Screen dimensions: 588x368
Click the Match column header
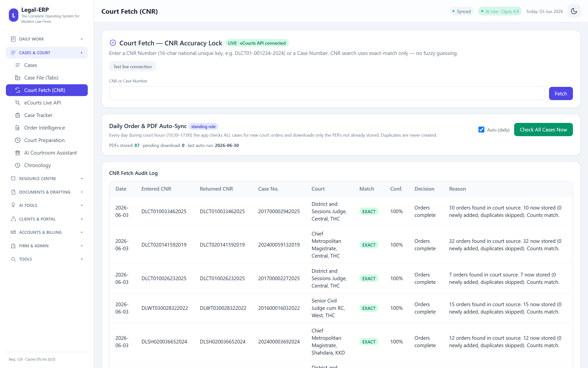tap(367, 189)
